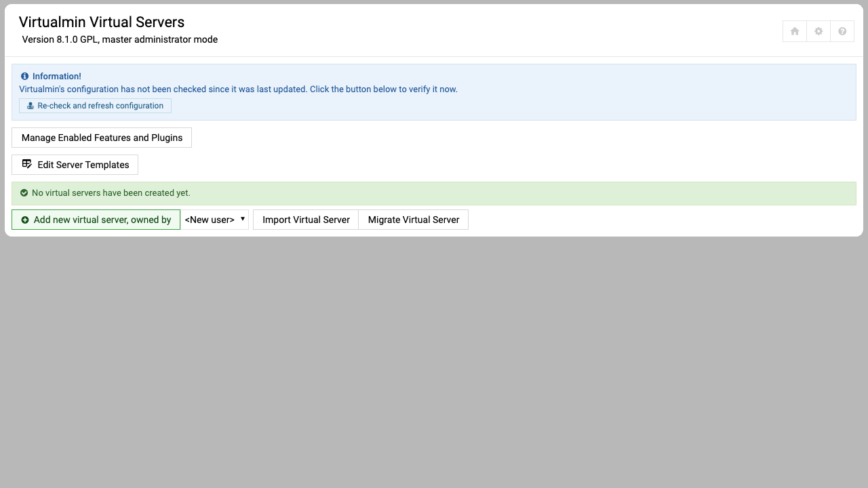The height and width of the screenshot is (488, 868).
Task: Click Migrate Virtual Server button
Action: coord(414,220)
